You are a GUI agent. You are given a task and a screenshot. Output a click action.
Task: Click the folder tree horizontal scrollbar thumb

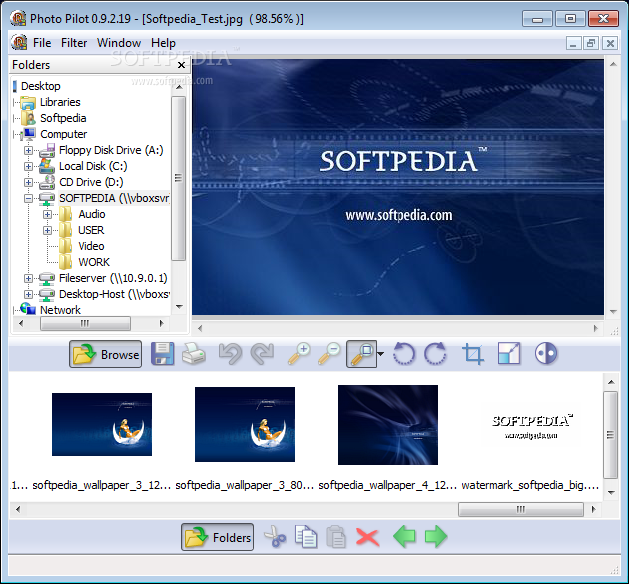pyautogui.click(x=85, y=323)
